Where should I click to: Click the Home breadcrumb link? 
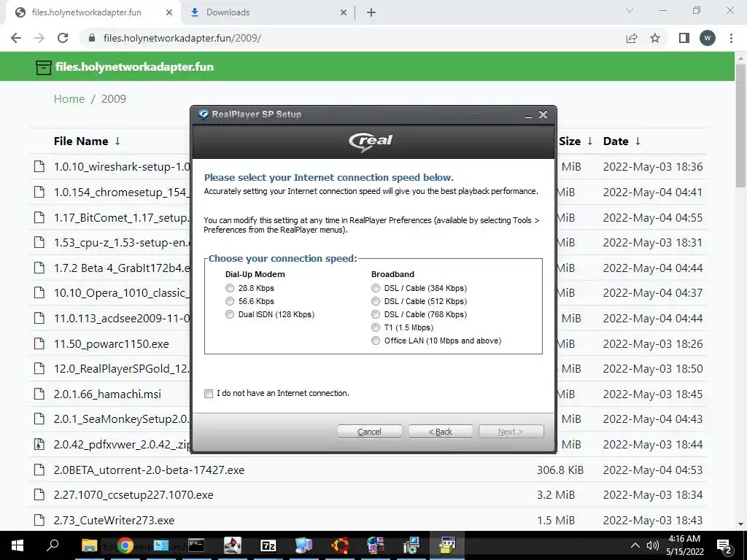pos(69,98)
